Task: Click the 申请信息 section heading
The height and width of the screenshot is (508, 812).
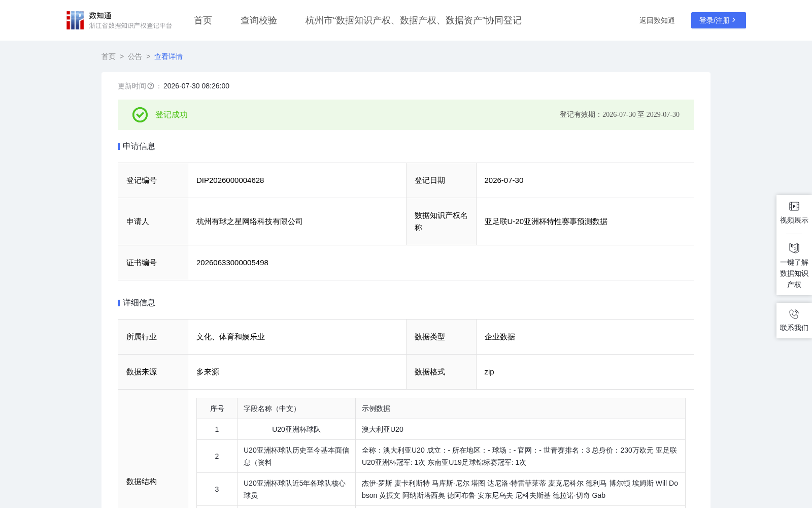Action: (139, 146)
